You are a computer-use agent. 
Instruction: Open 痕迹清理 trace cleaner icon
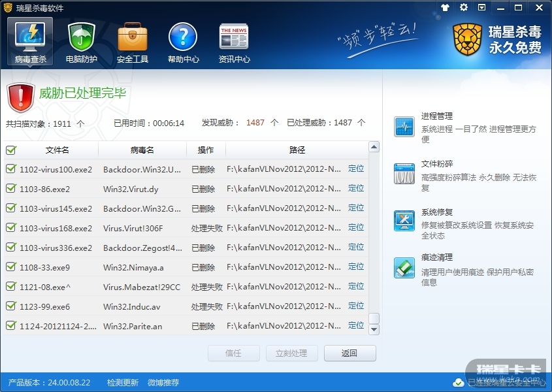[404, 268]
